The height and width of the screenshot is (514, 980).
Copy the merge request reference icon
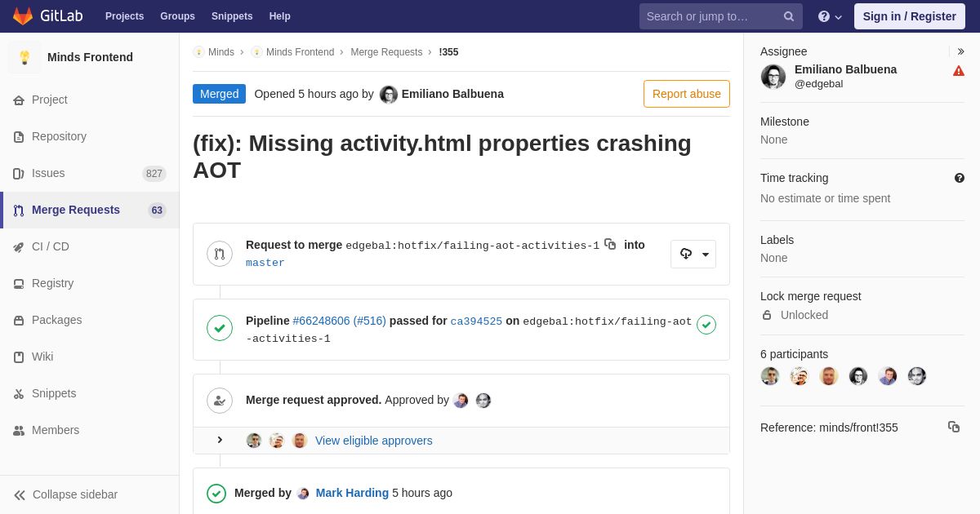pyautogui.click(x=954, y=427)
